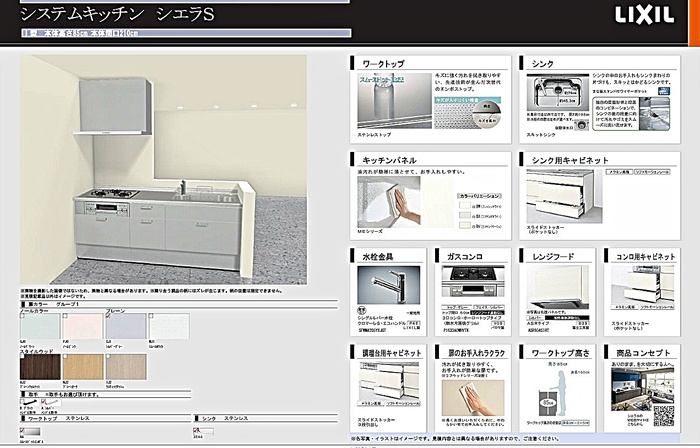Toggle the checked ワークトップ stainless checkbox
The width and height of the screenshot is (700, 448).
(23, 432)
